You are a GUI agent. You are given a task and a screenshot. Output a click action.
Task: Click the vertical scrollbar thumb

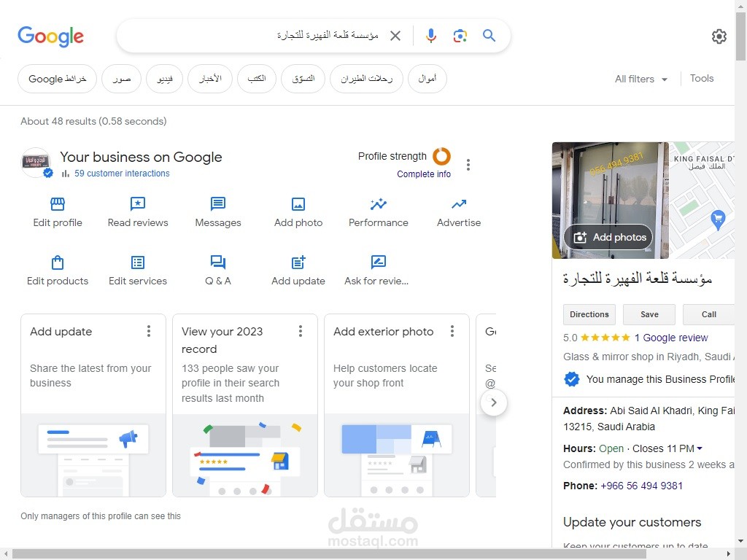click(741, 37)
